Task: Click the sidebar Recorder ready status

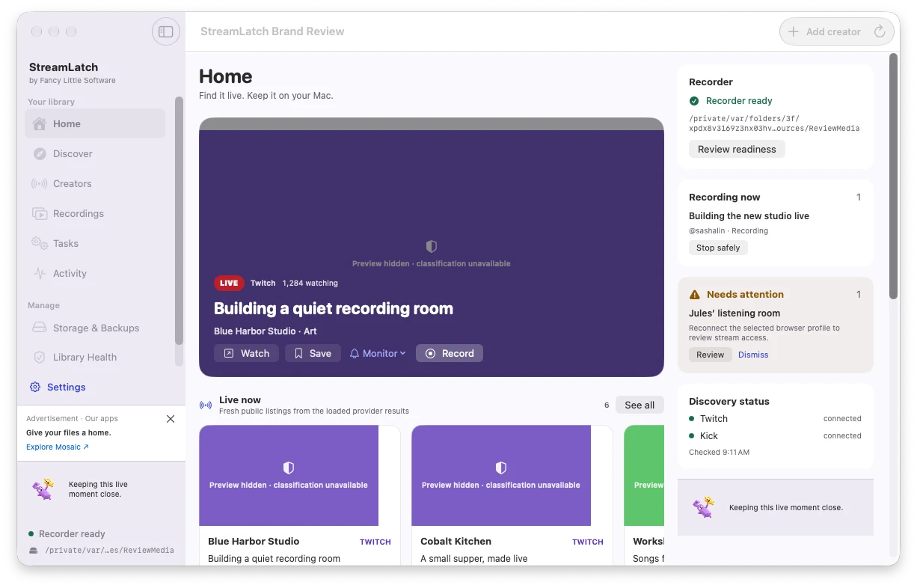Action: tap(67, 534)
